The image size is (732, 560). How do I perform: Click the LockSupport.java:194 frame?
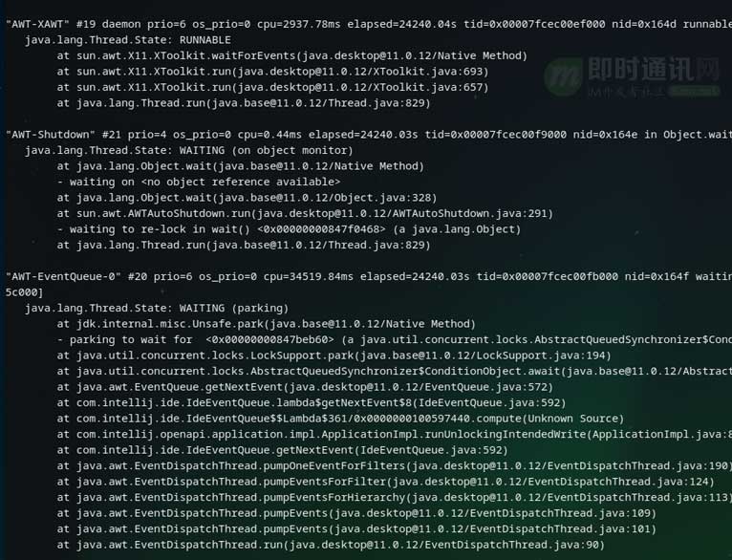tap(334, 355)
